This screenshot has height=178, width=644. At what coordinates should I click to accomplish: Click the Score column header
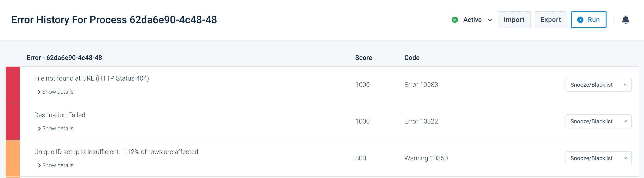(363, 58)
